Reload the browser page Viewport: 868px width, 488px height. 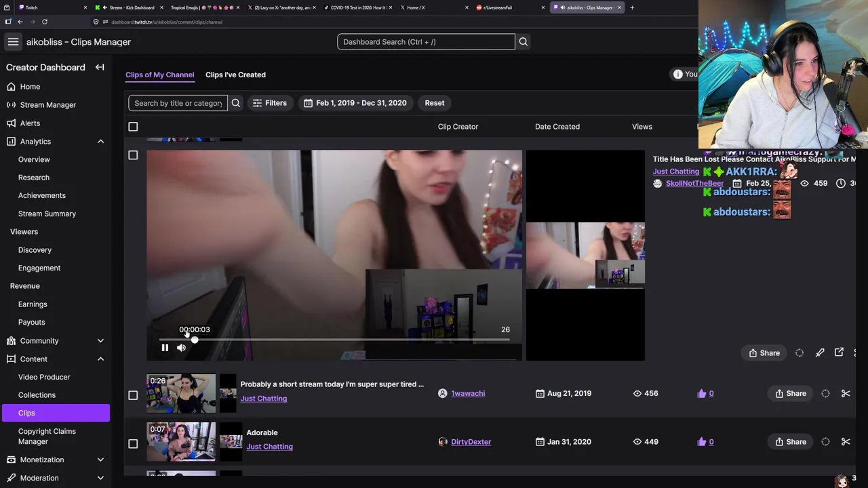pyautogui.click(x=45, y=22)
